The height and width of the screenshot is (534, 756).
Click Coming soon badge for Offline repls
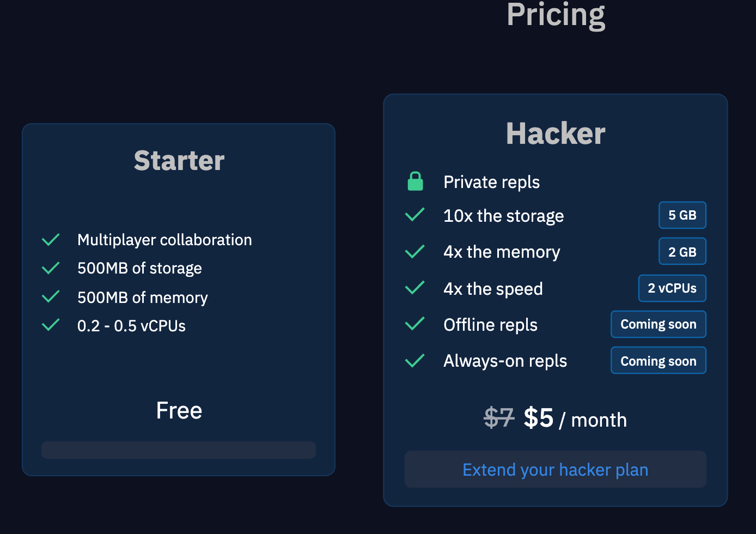click(x=659, y=324)
